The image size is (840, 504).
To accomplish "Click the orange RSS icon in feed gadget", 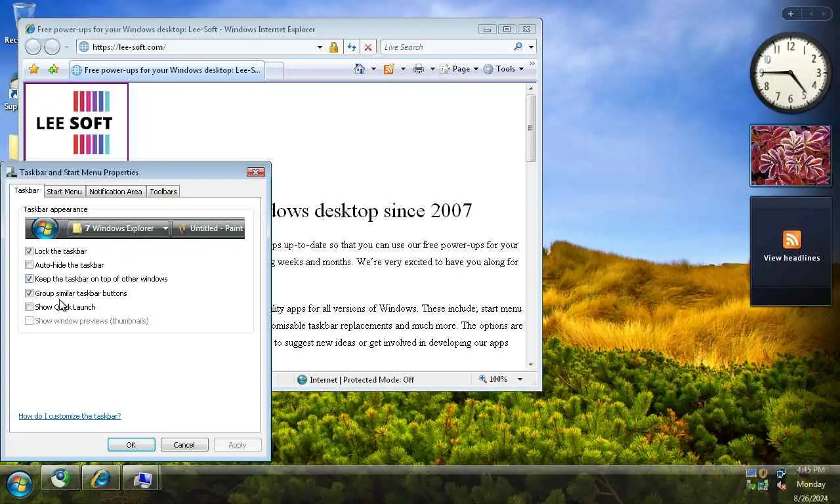I will coord(792,240).
